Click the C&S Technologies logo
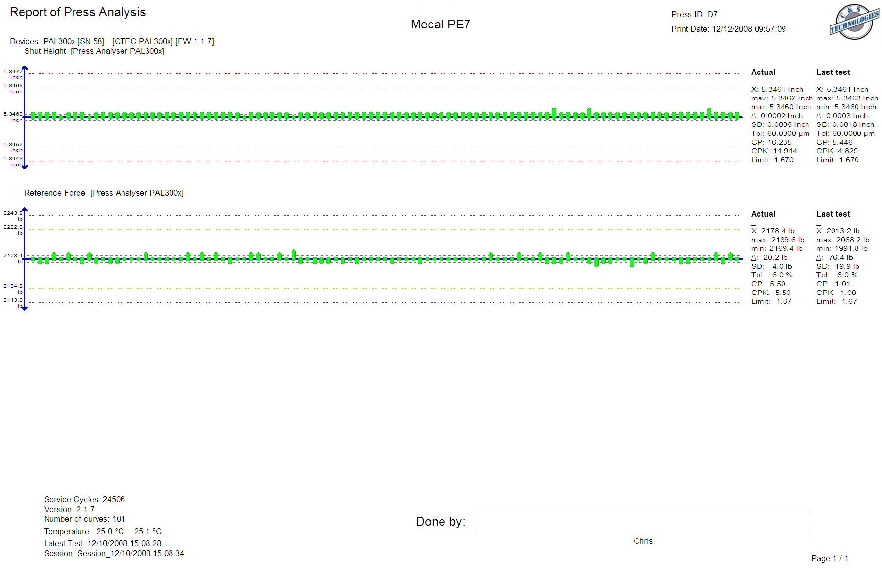882x588 pixels. pos(853,22)
